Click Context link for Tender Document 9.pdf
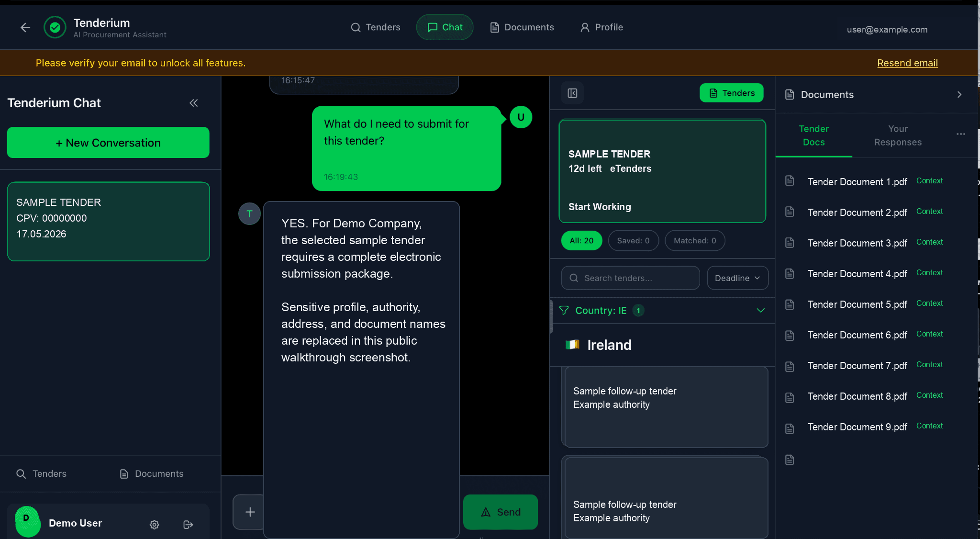The height and width of the screenshot is (539, 980). pos(929,426)
